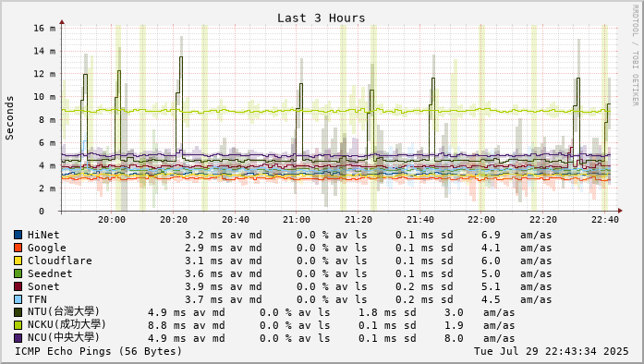Click the '14 m' y-axis tick label

pos(44,52)
